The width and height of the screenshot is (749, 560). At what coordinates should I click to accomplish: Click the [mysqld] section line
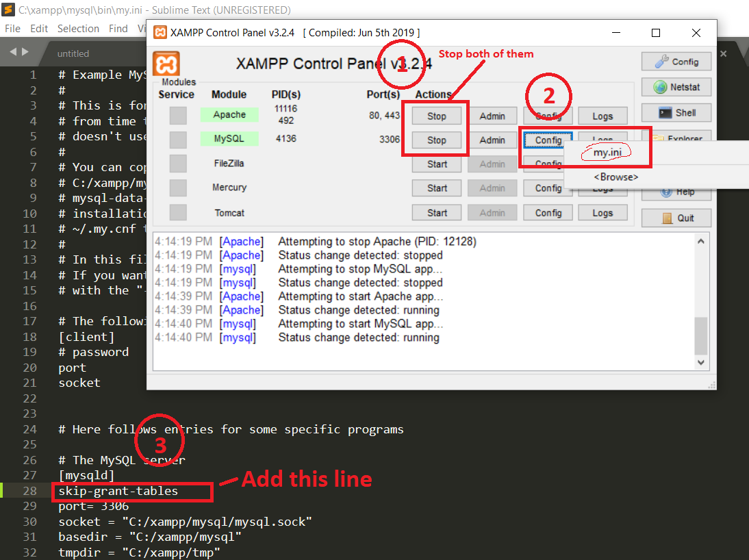tap(86, 475)
